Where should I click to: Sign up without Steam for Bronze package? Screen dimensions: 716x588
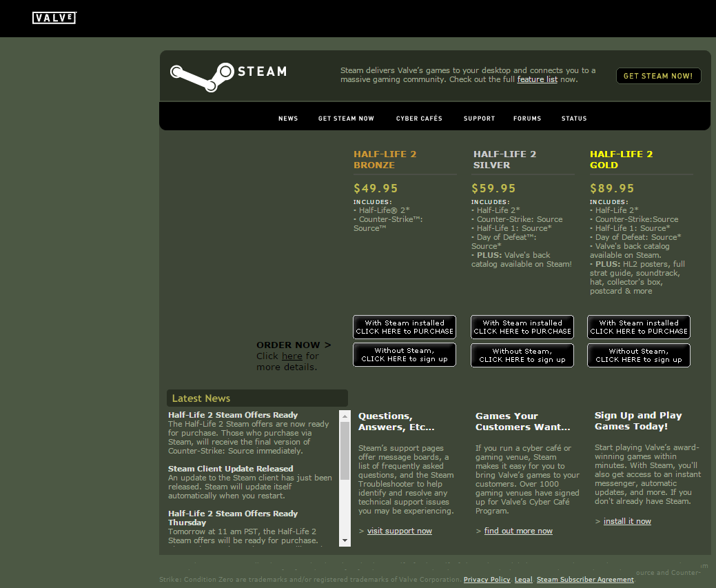click(x=405, y=356)
